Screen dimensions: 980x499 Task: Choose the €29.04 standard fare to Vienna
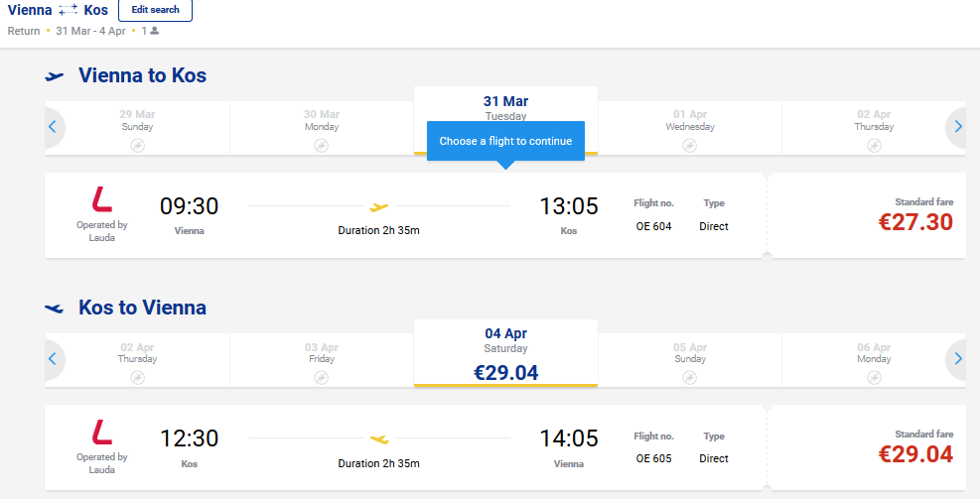coord(915,447)
